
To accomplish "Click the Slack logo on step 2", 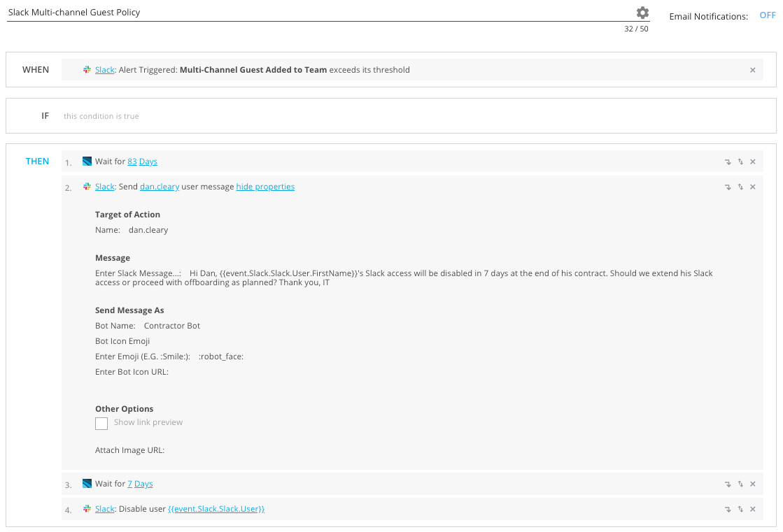I will pos(87,187).
